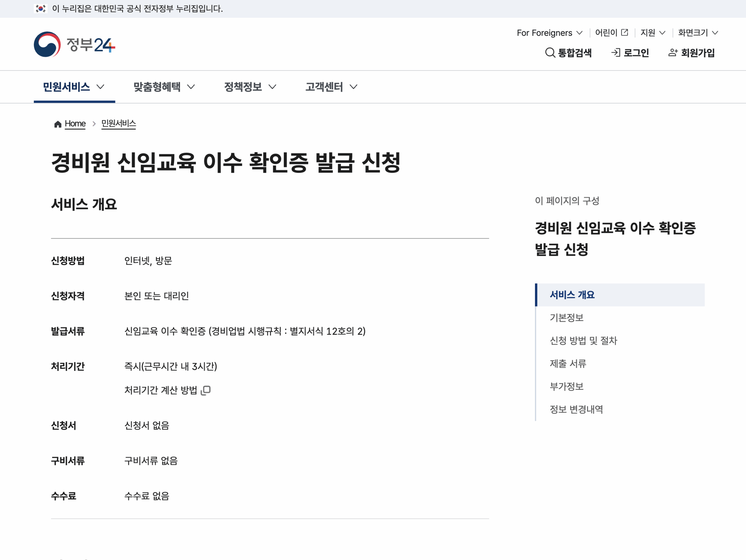Select 서비스 개요 in page navigation
The width and height of the screenshot is (746, 560).
[572, 294]
